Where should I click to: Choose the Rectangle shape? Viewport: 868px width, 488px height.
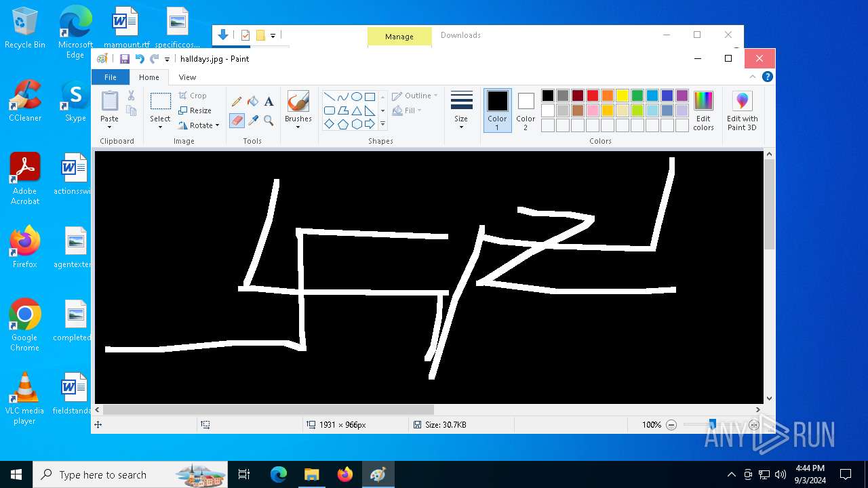(370, 97)
